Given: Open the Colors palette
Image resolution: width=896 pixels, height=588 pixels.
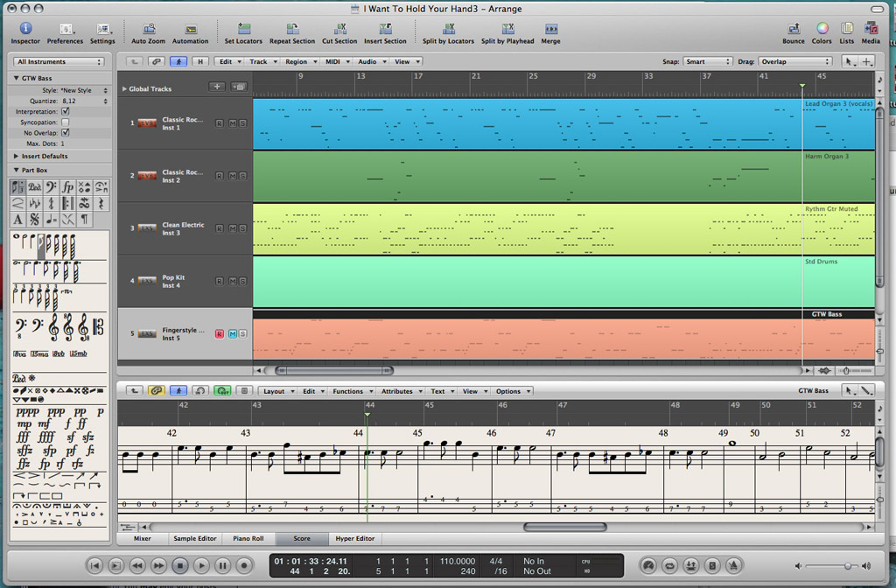Looking at the screenshot, I should (x=822, y=32).
